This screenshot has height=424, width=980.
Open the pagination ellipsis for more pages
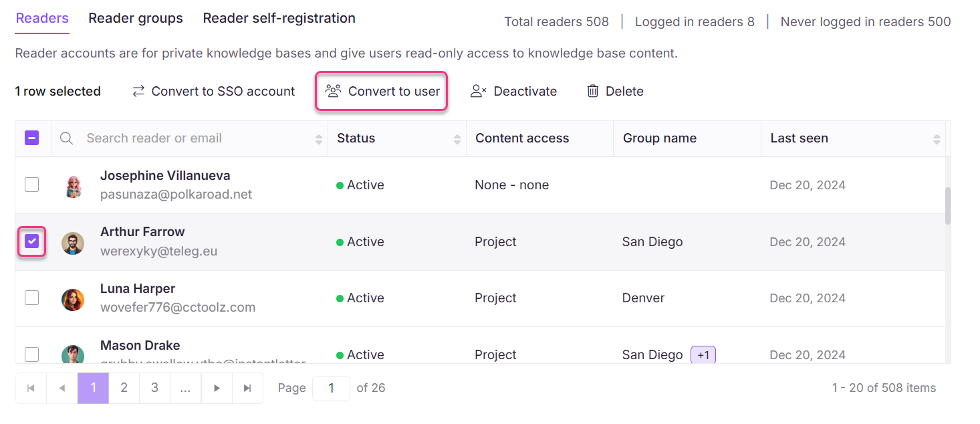click(185, 388)
